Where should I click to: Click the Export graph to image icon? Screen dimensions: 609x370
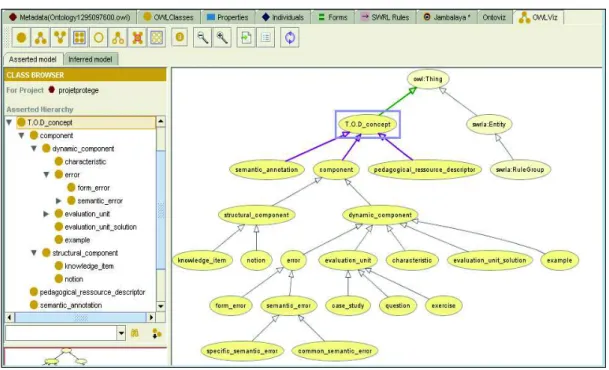pos(246,38)
